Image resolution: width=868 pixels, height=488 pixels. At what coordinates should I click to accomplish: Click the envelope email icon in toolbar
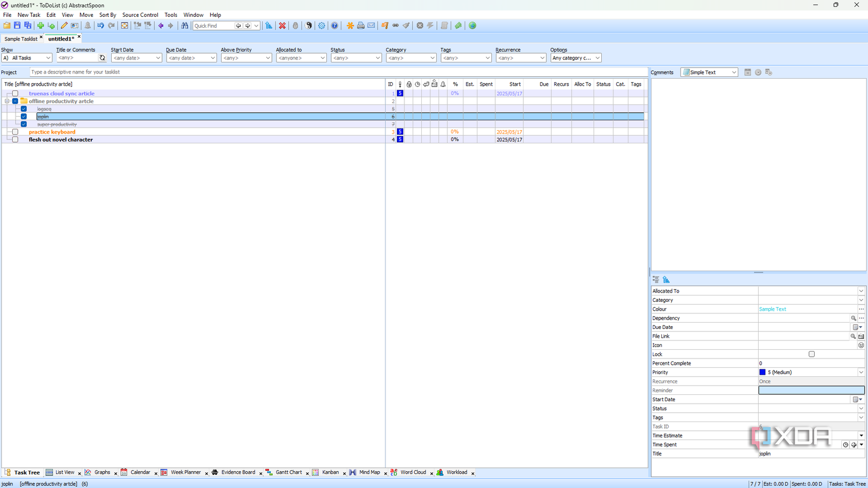(372, 25)
